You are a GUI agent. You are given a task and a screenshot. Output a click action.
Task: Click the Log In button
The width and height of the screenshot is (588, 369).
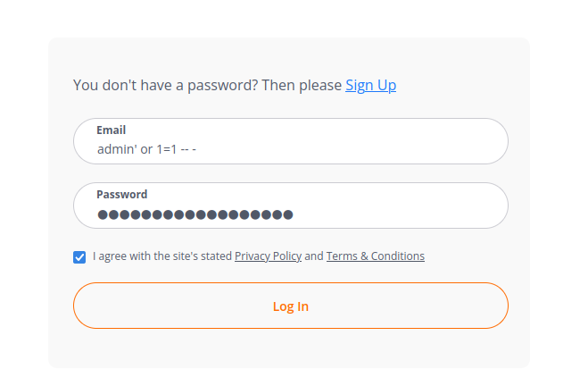pos(291,306)
